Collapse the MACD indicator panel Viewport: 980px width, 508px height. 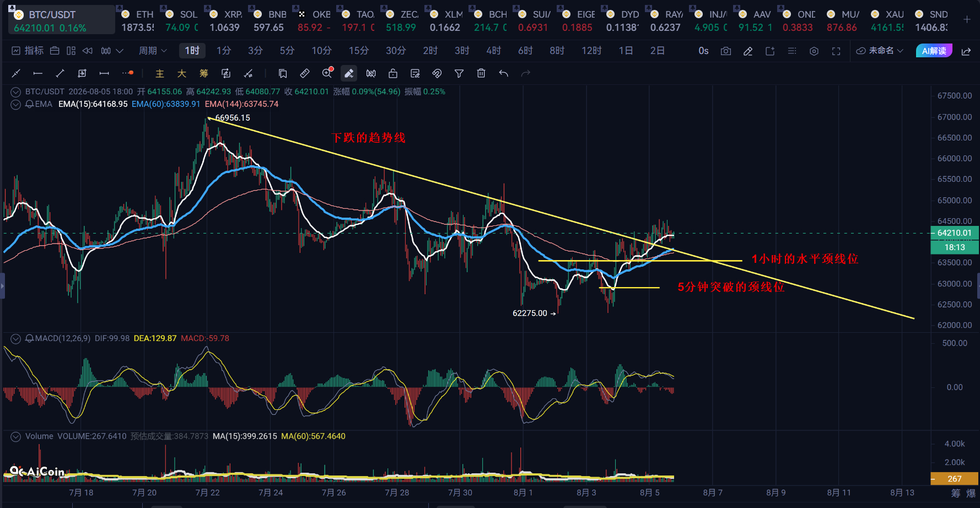tap(16, 338)
